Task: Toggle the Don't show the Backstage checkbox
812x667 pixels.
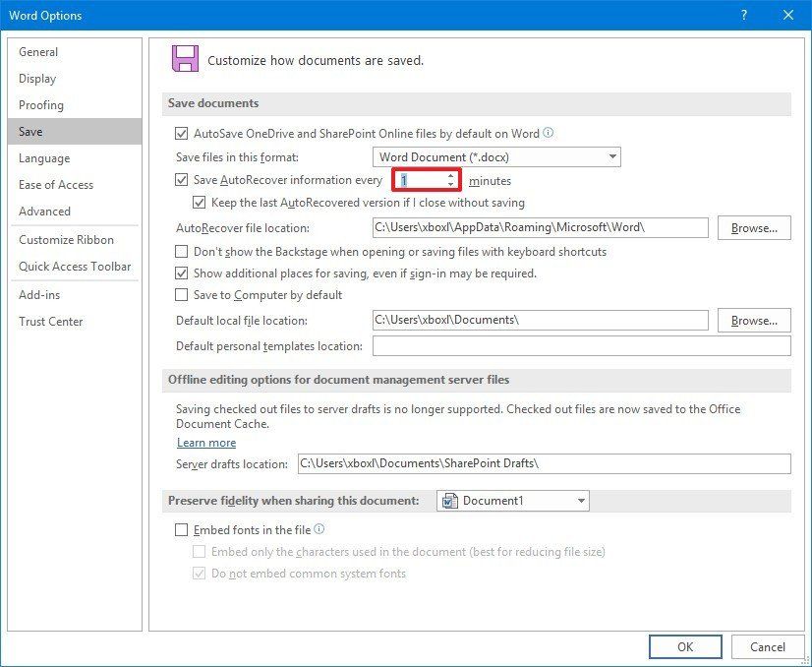Action: [x=181, y=252]
